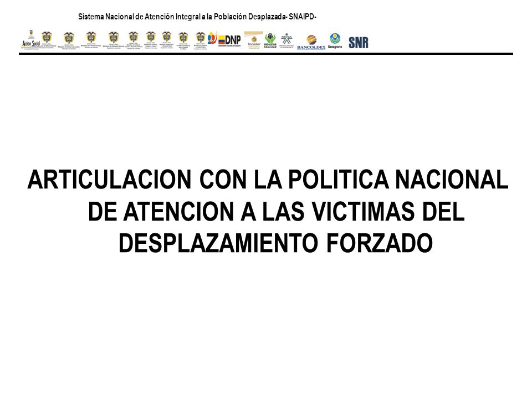This screenshot has height=399, width=532.
Task: Click the Acción Social logo
Action: (31, 40)
